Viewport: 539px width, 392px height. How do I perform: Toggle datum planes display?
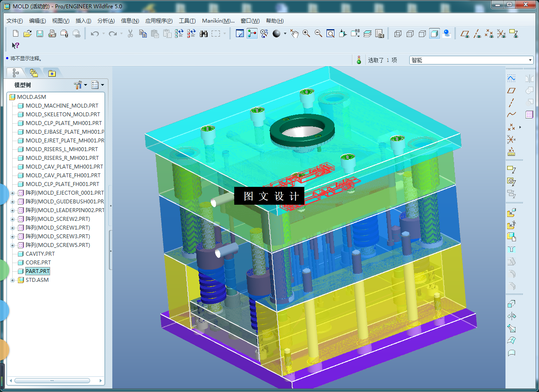pos(465,34)
